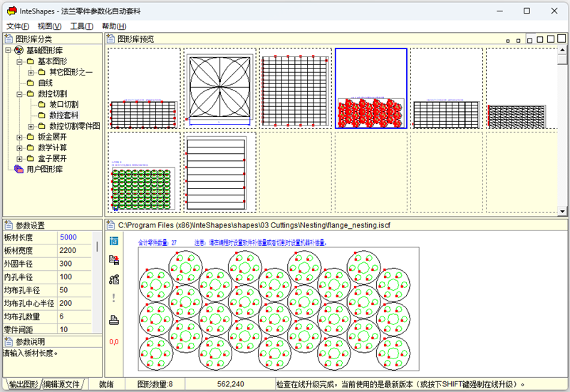Viewport: 570px width, 392px height.
Task: Click the red 0,0 origin indicator
Action: point(114,342)
